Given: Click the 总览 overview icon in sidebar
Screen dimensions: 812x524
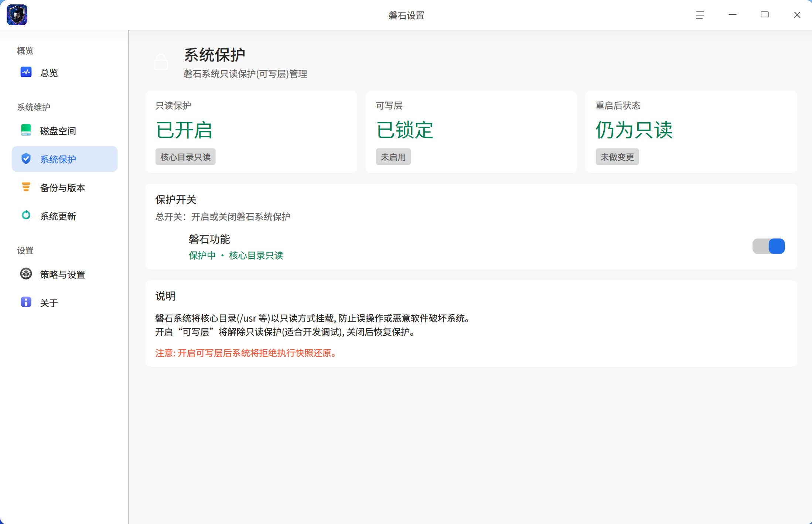Looking at the screenshot, I should click(26, 72).
